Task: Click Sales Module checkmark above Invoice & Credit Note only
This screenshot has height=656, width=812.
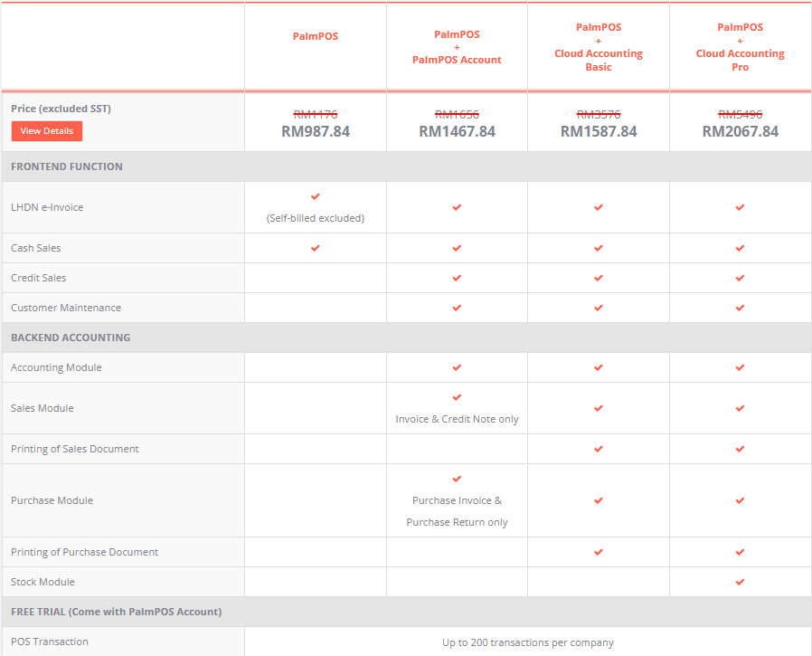Action: (457, 397)
